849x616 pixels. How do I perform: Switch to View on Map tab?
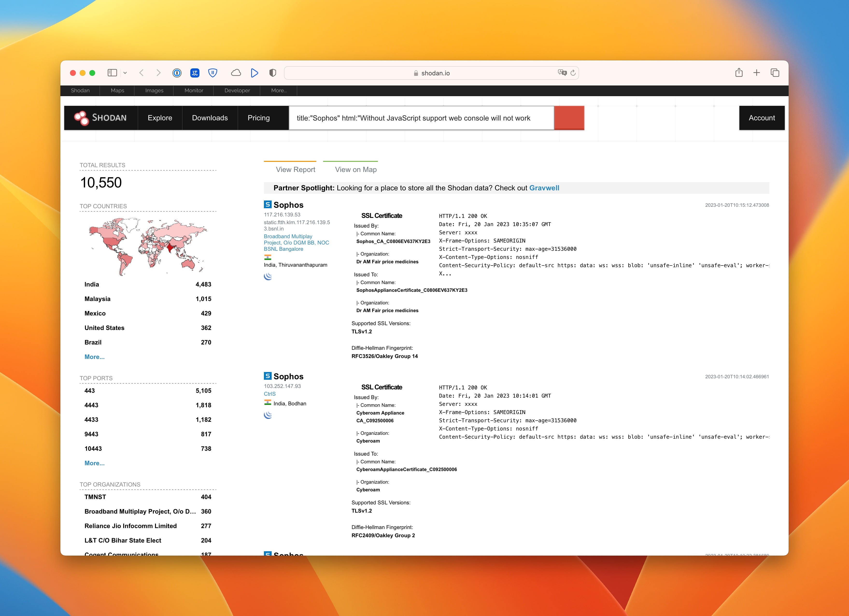356,170
